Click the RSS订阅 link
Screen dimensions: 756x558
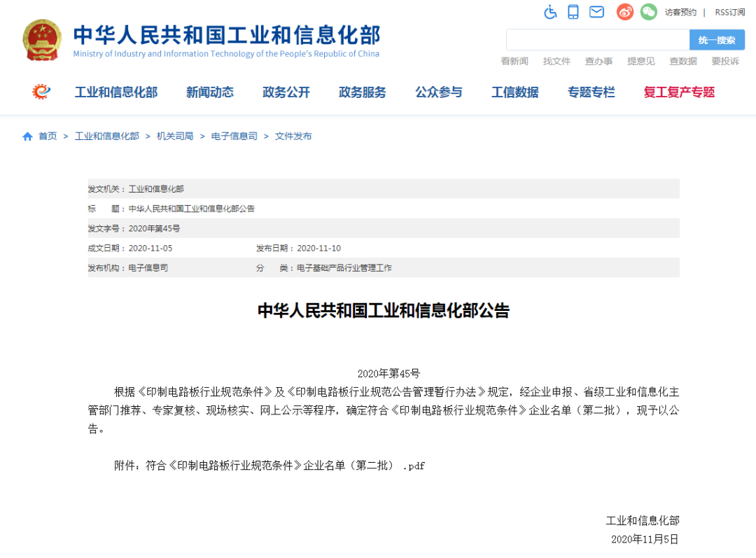[x=730, y=13]
